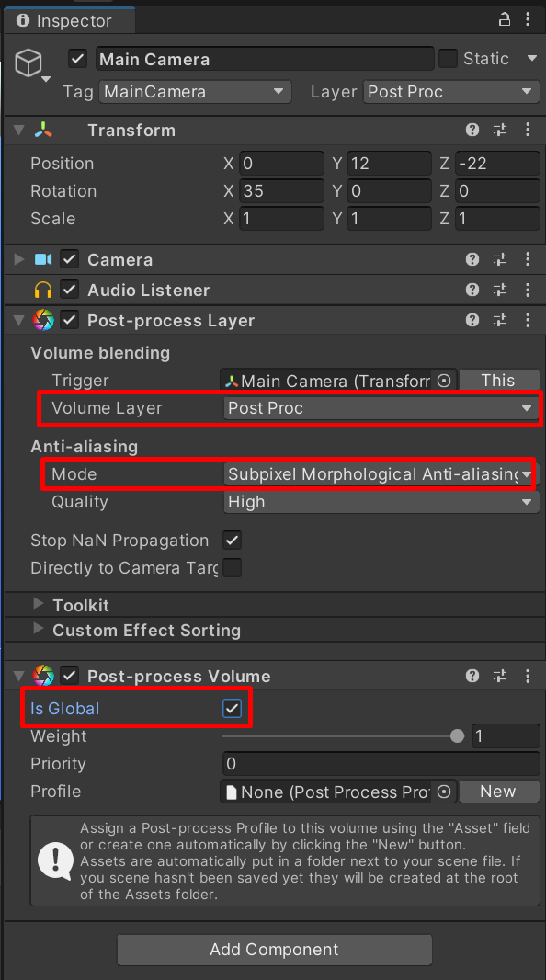Image resolution: width=546 pixels, height=980 pixels.
Task: Open Camera component preset settings icon
Action: 500,259
